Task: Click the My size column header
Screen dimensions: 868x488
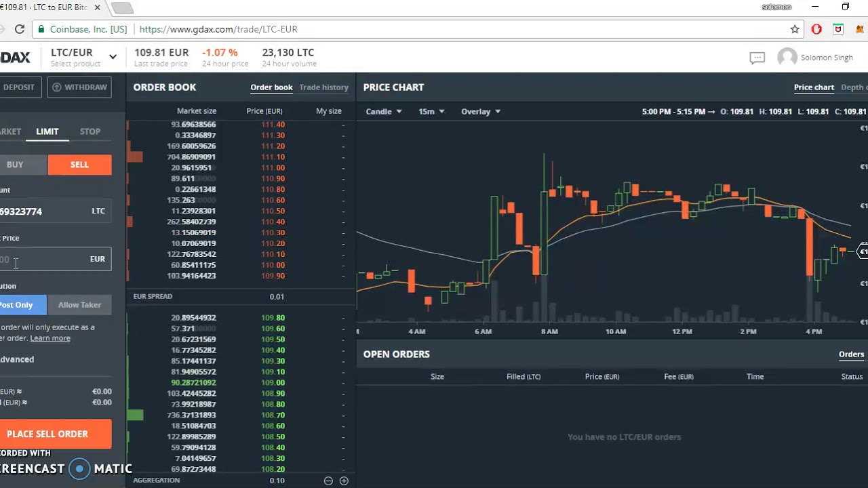Action: point(329,111)
